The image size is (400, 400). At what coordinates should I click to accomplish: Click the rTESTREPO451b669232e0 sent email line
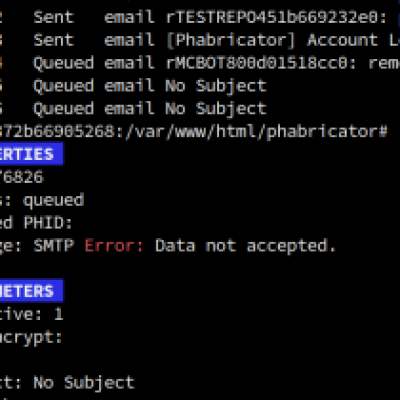pos(200,17)
